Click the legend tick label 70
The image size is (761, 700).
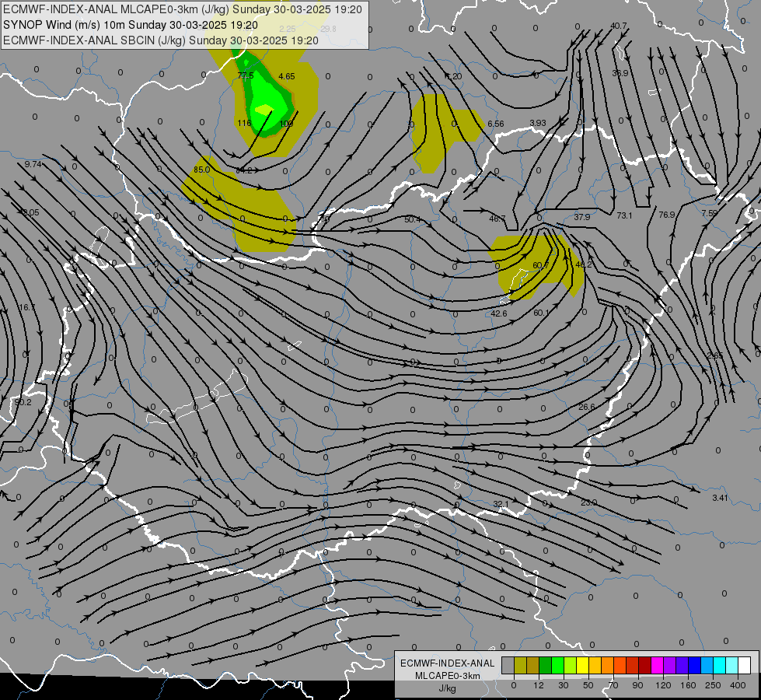pyautogui.click(x=613, y=685)
